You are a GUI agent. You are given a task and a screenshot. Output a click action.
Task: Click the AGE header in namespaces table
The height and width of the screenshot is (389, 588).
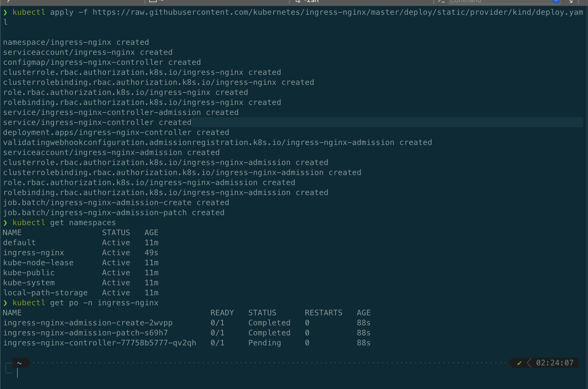(x=152, y=233)
